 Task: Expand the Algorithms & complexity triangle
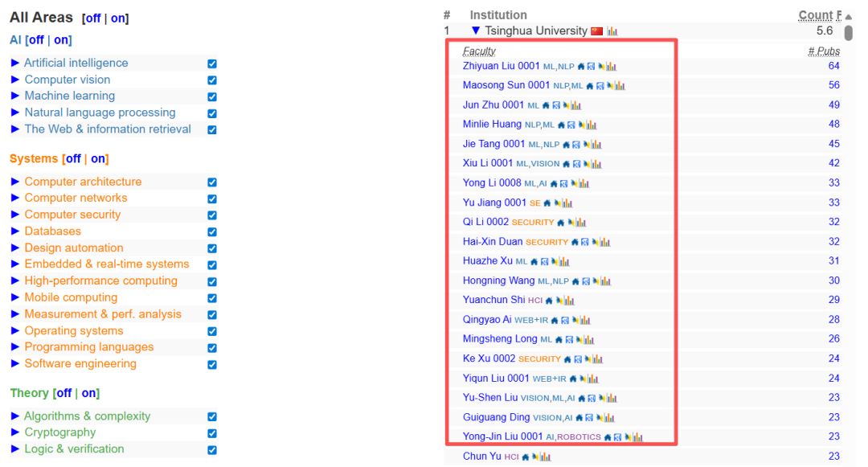(15, 416)
